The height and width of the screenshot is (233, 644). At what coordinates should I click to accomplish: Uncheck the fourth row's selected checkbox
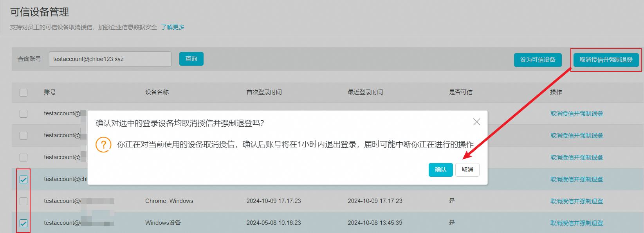(x=23, y=179)
